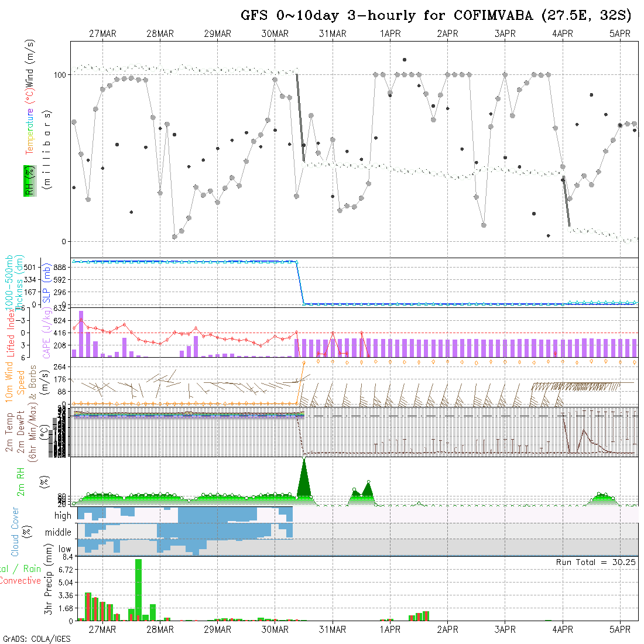Select the middle cloud cover label
644x644 pixels.
tap(58, 533)
